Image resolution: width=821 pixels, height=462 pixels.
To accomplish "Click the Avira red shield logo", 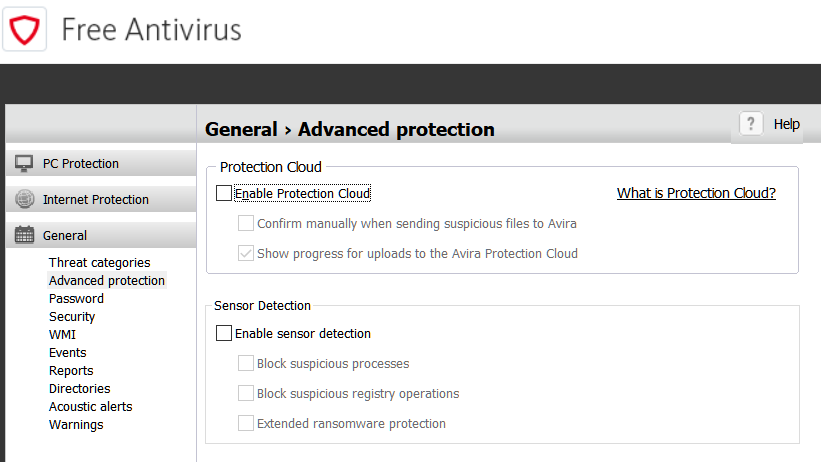I will pos(25,29).
